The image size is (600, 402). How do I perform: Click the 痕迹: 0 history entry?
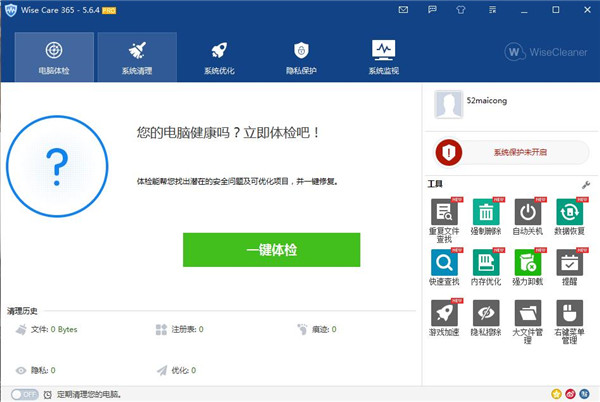point(317,329)
